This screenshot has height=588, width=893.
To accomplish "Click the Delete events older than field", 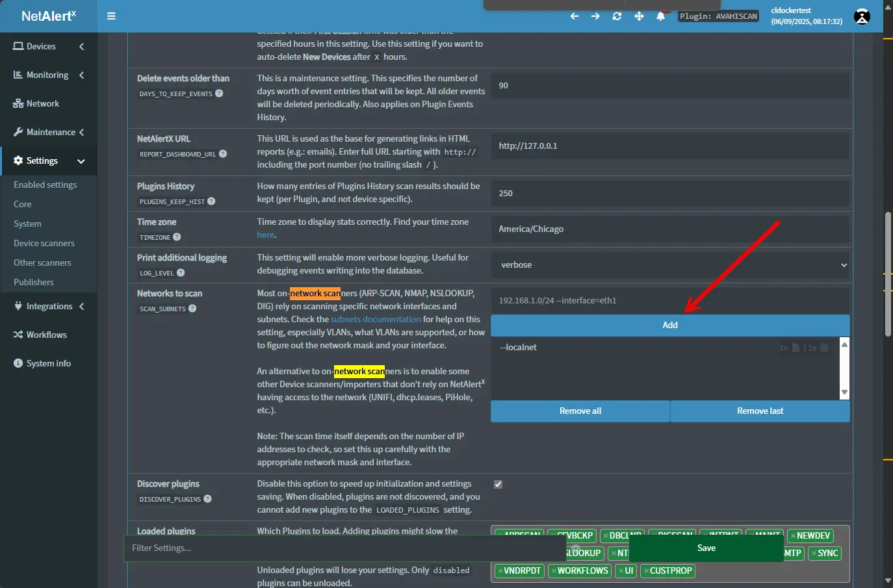I will pyautogui.click(x=670, y=86).
